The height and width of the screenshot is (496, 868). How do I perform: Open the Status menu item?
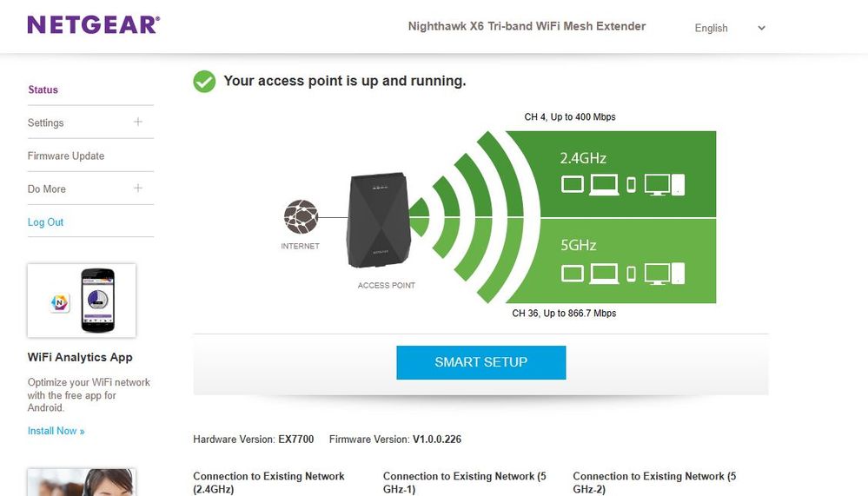43,89
